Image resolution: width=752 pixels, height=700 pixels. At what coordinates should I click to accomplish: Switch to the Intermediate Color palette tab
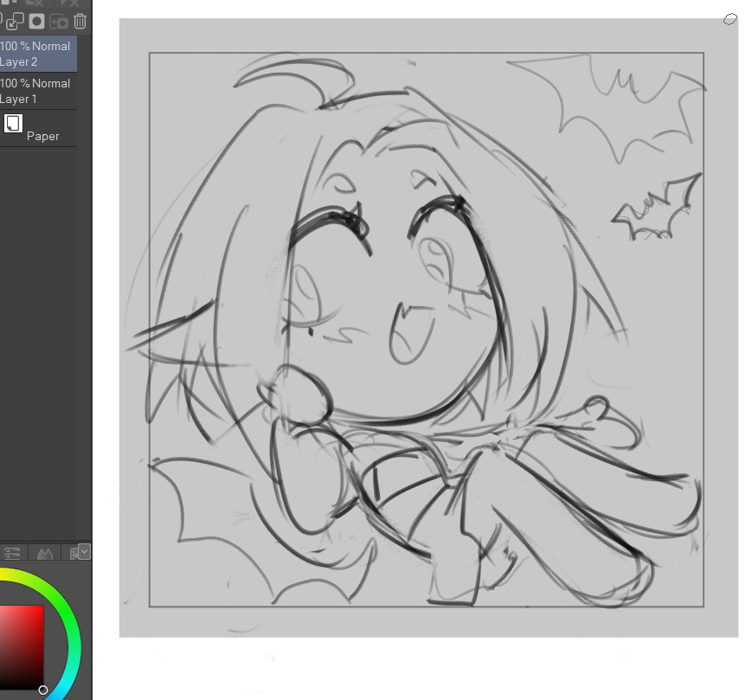tap(44, 553)
